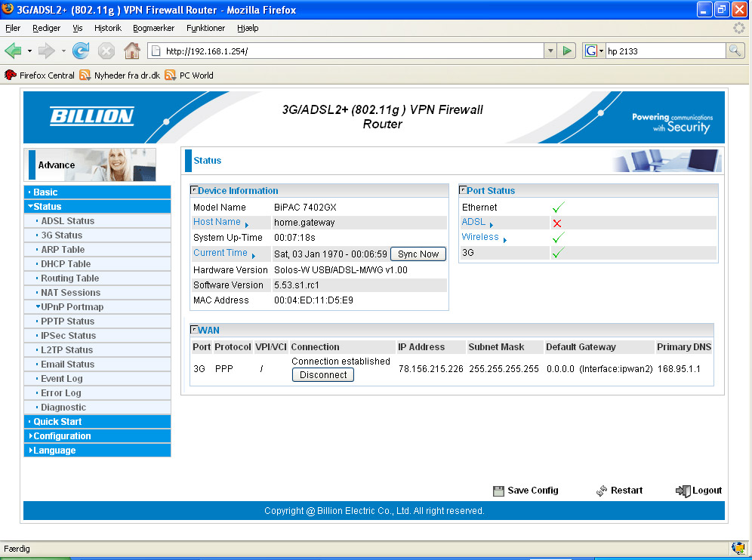Open the Funktioner menu
This screenshot has height=560, width=752.
click(x=205, y=28)
